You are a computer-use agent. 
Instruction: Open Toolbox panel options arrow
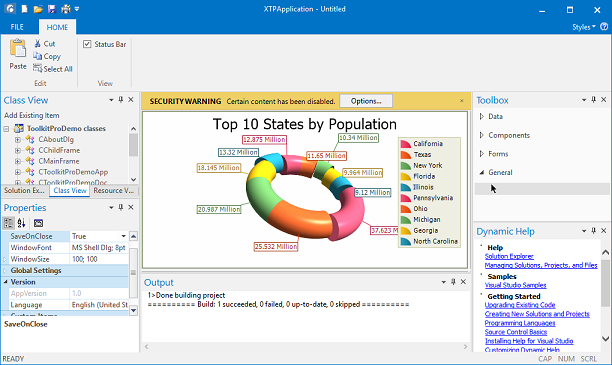[584, 100]
